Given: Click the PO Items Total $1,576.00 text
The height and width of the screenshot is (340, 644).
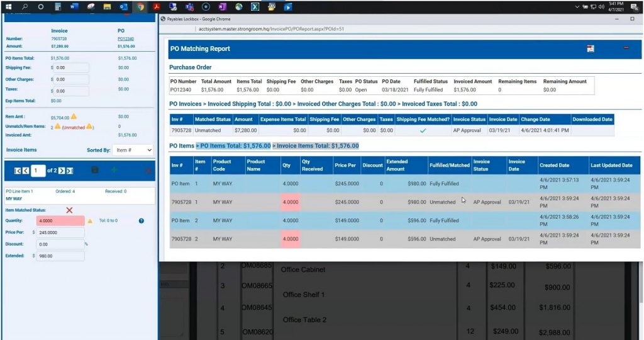Looking at the screenshot, I should [x=235, y=146].
